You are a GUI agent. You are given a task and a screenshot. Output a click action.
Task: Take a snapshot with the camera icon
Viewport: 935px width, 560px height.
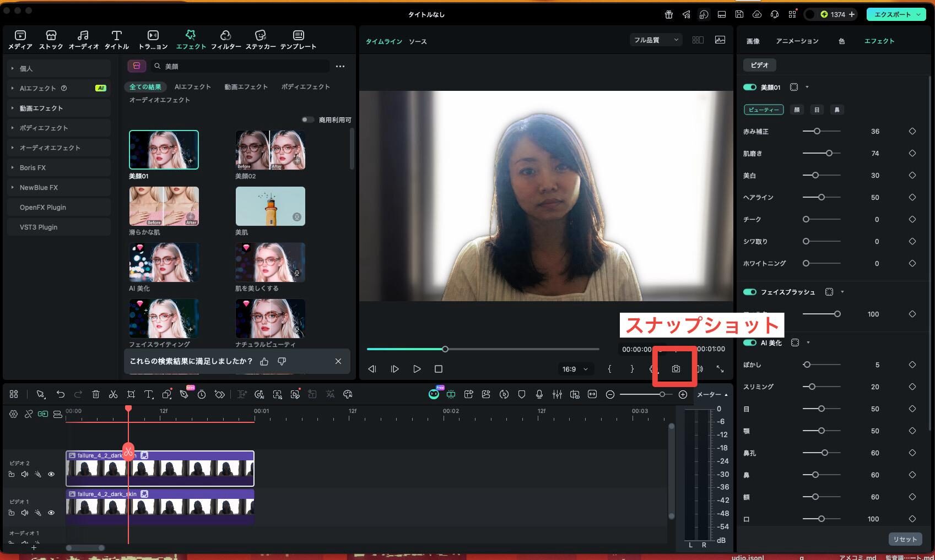click(675, 369)
